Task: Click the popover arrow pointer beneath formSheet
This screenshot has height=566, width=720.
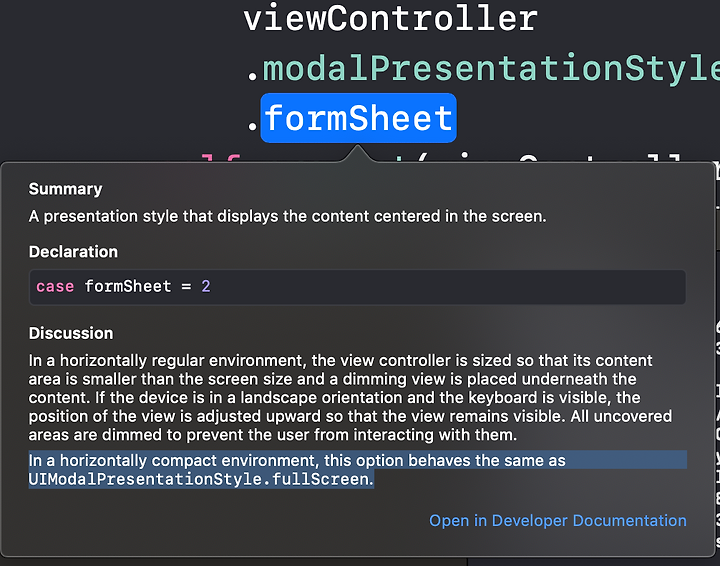Action: coord(358,153)
